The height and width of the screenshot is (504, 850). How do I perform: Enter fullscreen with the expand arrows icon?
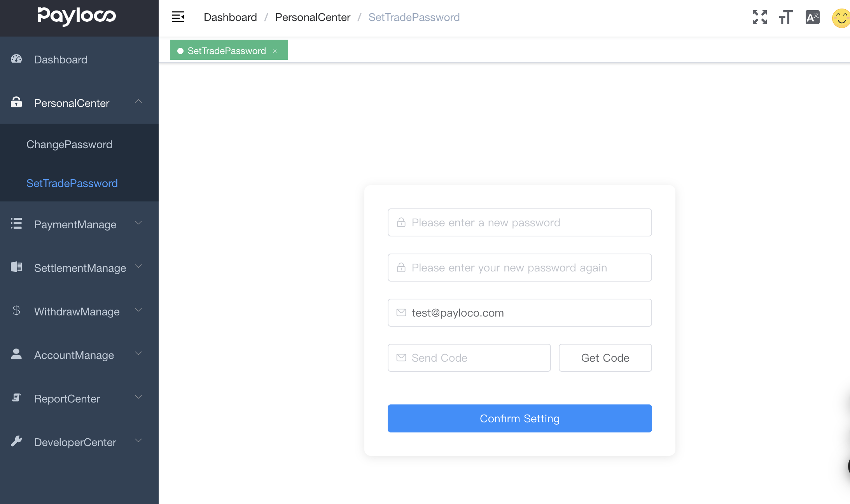760,17
